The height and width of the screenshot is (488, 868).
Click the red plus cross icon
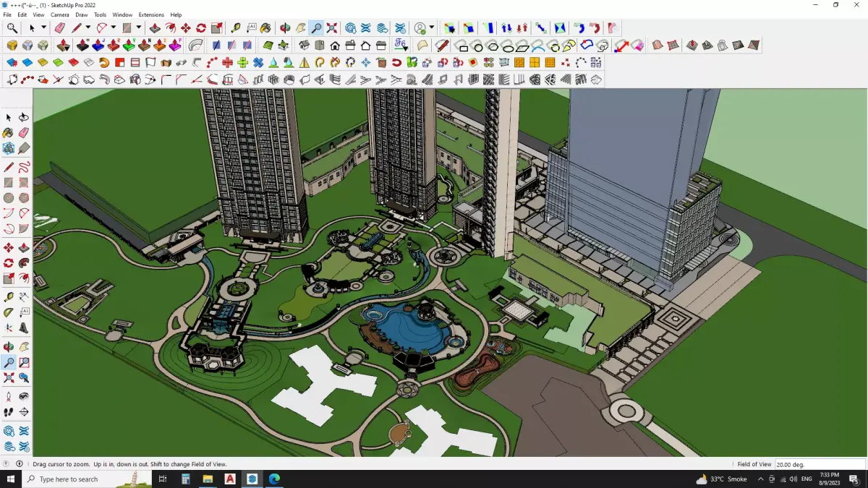[x=227, y=62]
